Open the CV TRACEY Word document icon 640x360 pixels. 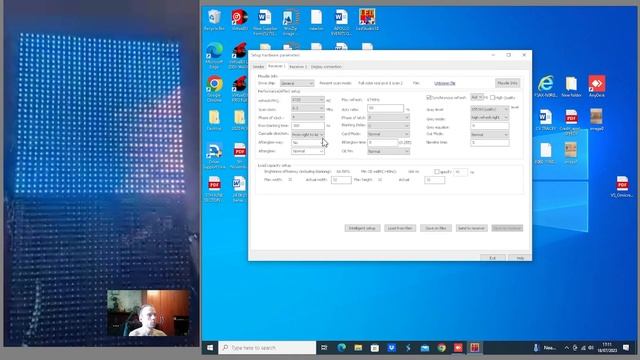(x=546, y=120)
